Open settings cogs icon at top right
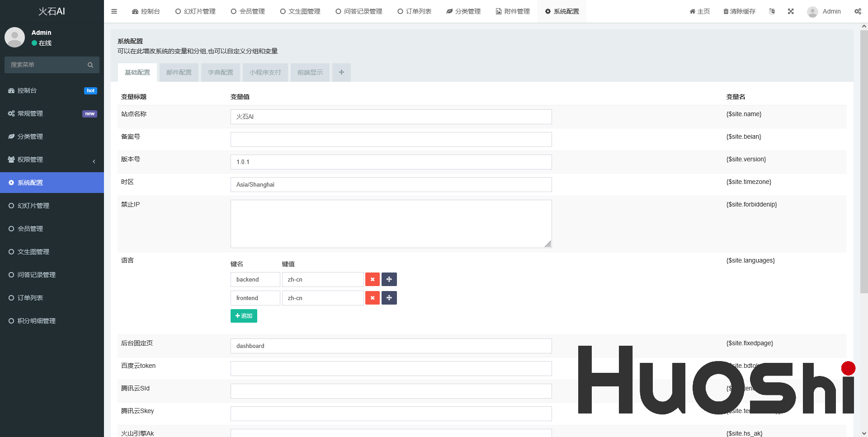This screenshot has width=868, height=437. (x=858, y=11)
